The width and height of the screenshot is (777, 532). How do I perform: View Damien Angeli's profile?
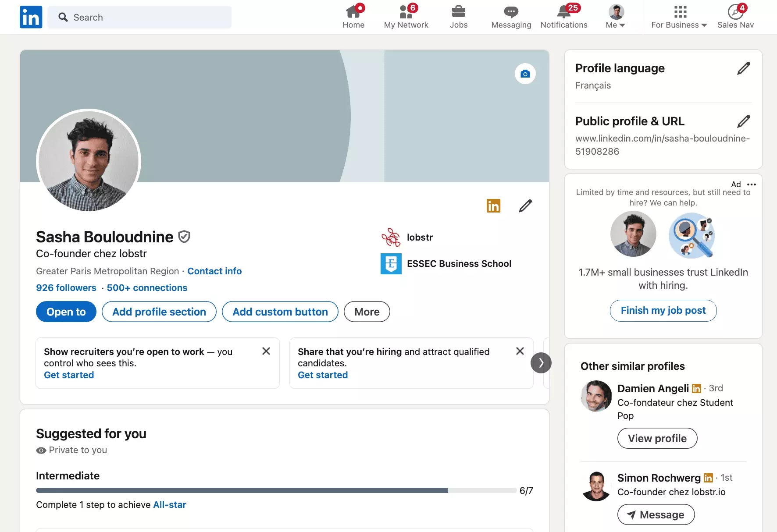[657, 438]
